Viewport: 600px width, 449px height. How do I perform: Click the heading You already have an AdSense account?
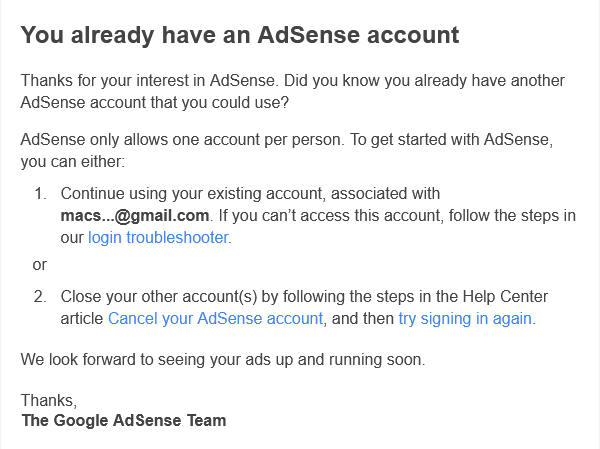pyautogui.click(x=240, y=36)
